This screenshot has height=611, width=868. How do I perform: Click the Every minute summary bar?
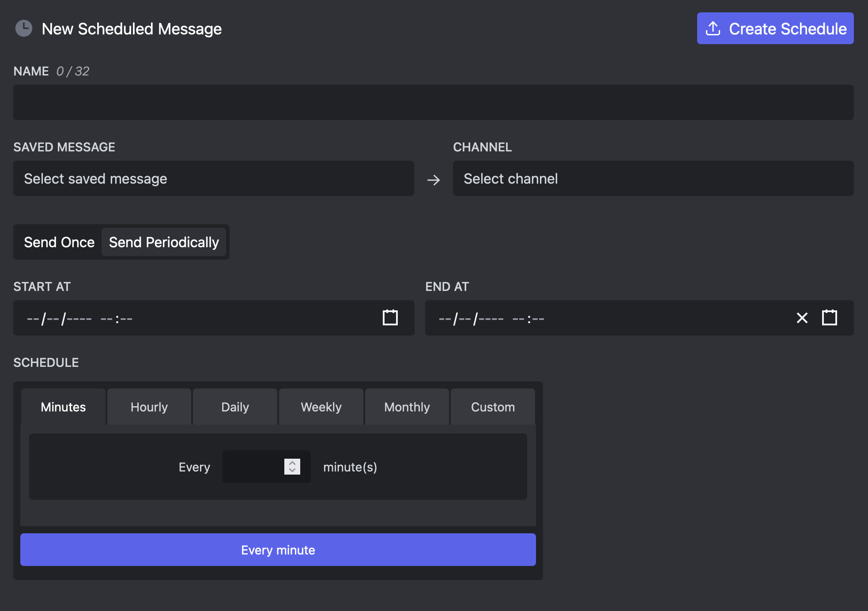click(x=278, y=550)
